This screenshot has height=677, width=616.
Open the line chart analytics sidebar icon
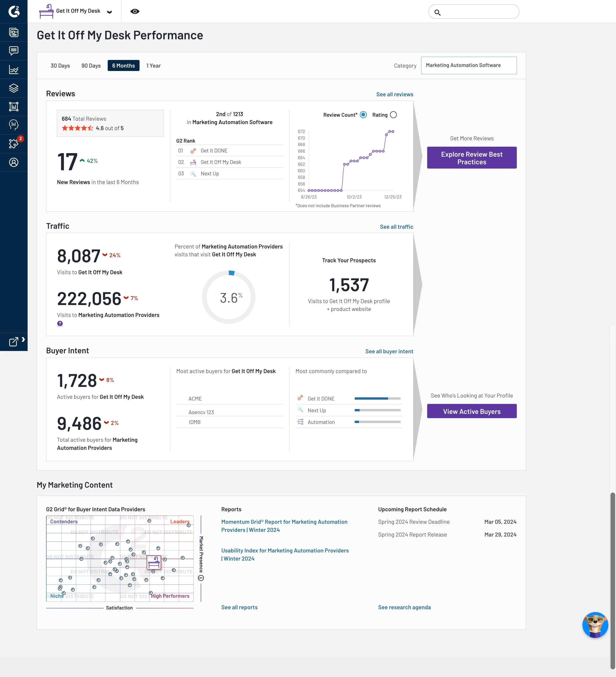click(14, 70)
